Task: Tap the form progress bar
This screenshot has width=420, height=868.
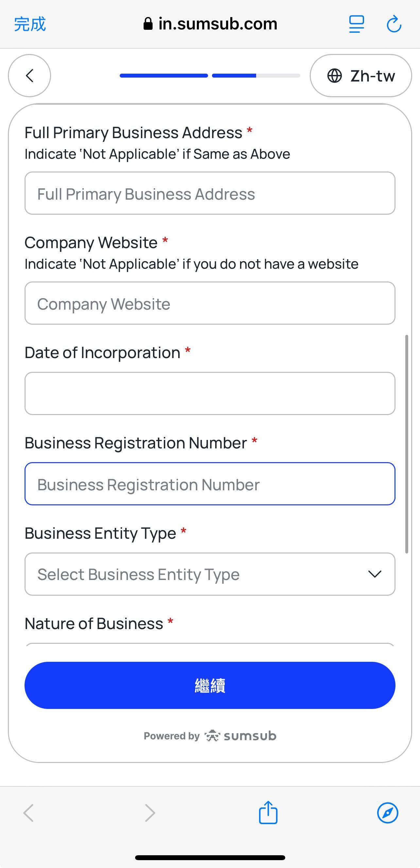Action: [x=209, y=76]
